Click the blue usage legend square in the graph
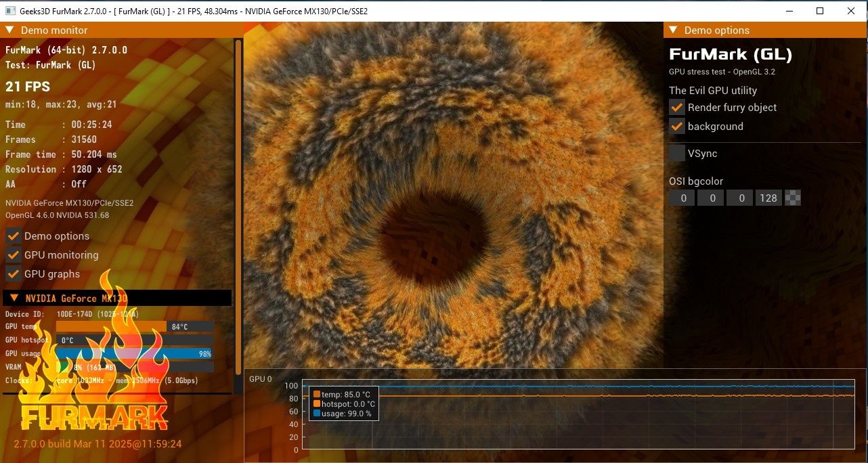868x463 pixels. coord(317,413)
